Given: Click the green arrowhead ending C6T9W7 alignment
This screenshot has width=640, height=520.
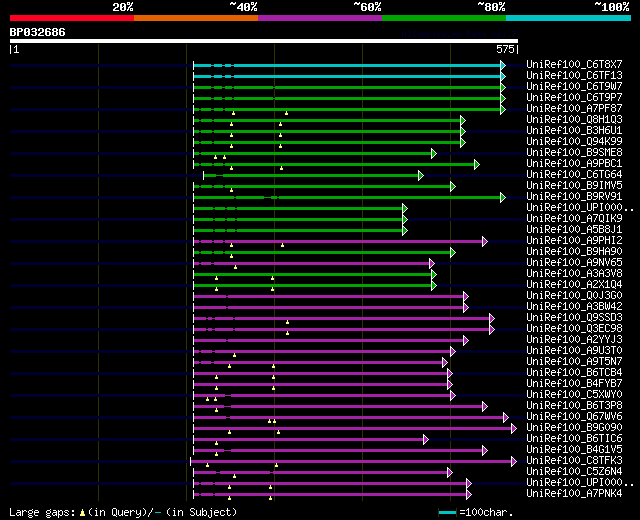Looking at the screenshot, I should [x=503, y=87].
